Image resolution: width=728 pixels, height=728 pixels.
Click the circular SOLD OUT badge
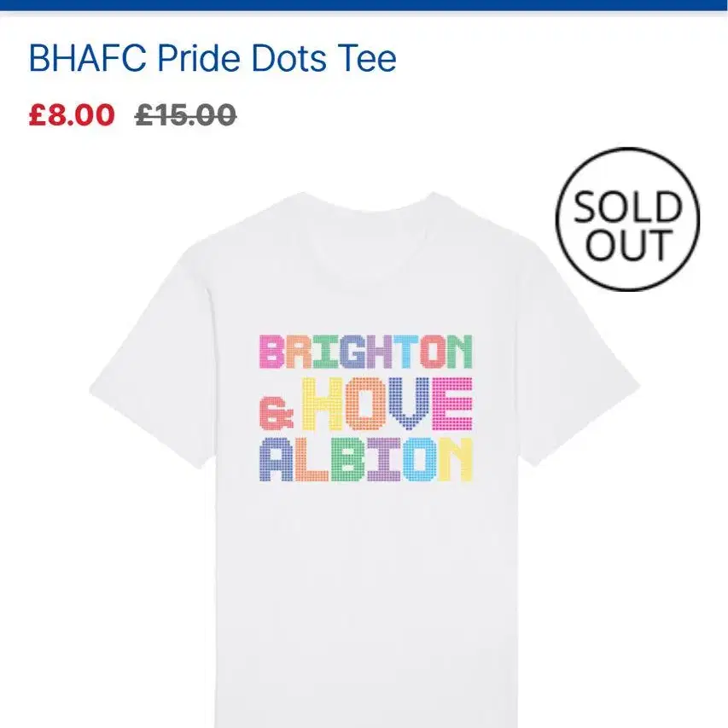(627, 219)
